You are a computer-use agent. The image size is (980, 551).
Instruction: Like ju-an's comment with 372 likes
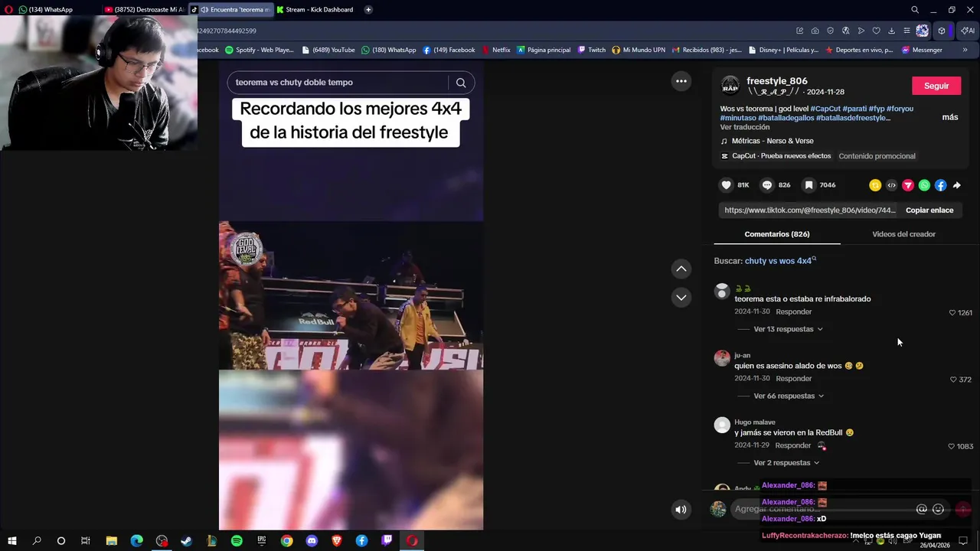[952, 380]
